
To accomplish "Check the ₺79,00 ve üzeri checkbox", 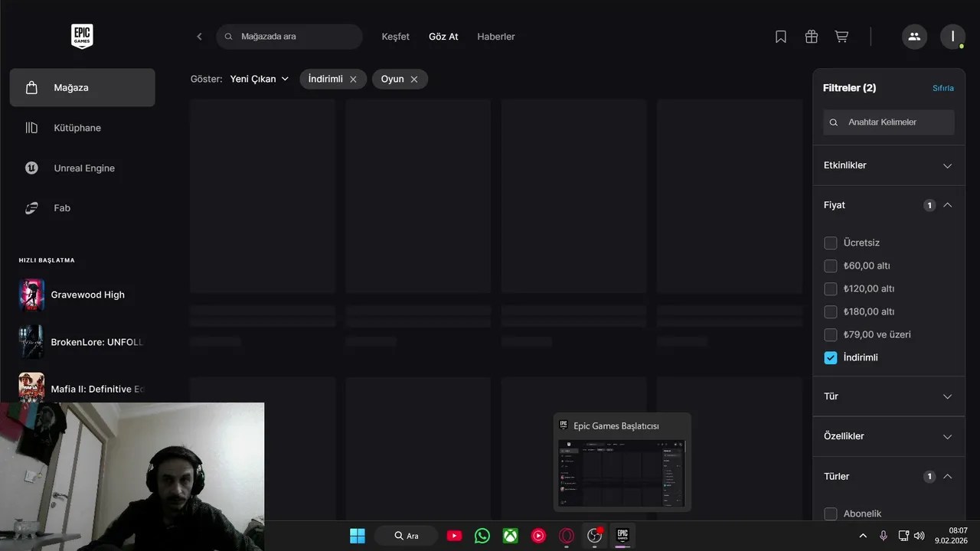I will point(831,334).
